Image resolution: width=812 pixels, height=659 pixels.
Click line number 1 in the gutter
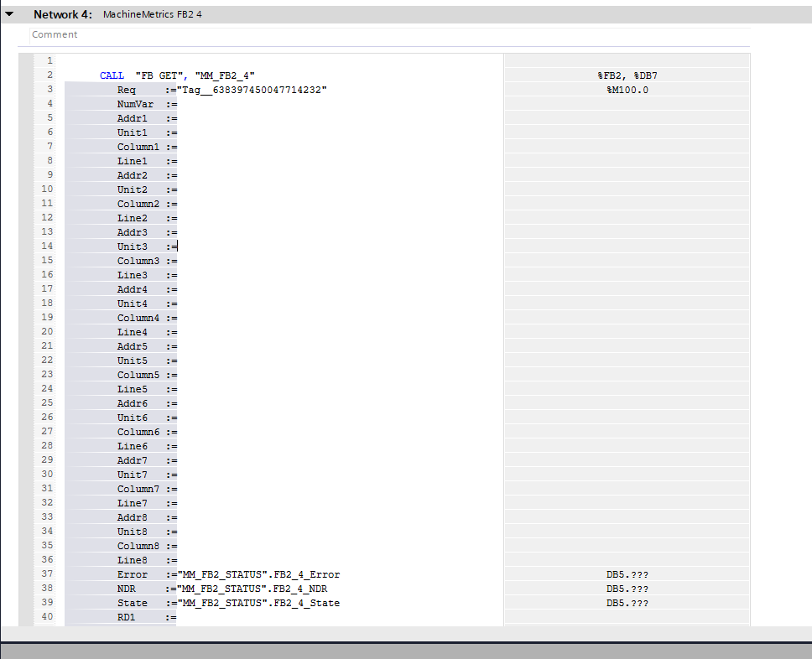(49, 60)
